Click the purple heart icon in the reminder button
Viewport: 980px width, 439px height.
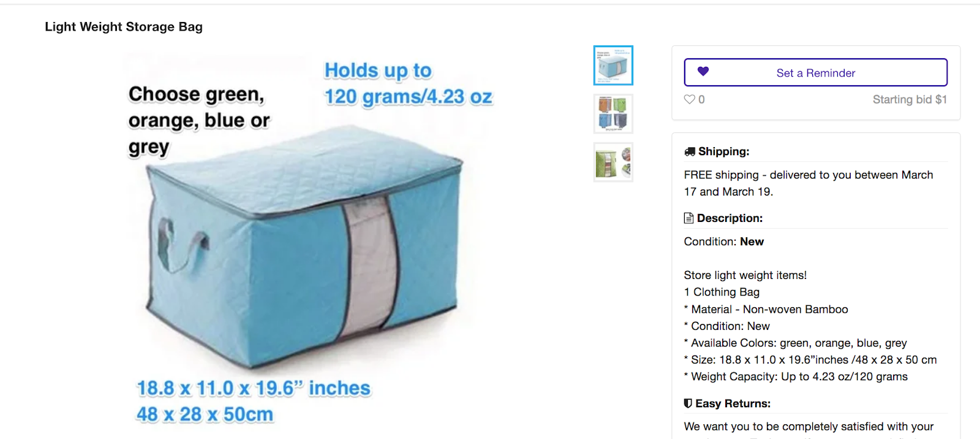703,72
